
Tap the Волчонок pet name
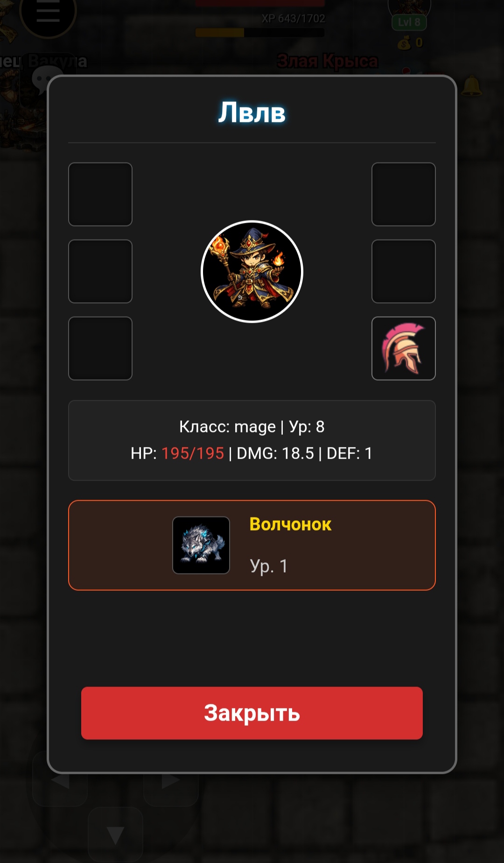click(290, 524)
